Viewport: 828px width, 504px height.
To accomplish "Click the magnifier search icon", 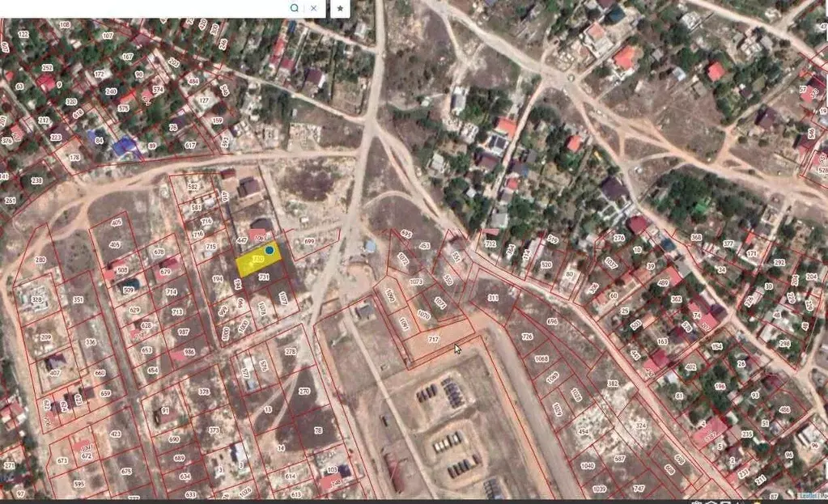I will [295, 8].
